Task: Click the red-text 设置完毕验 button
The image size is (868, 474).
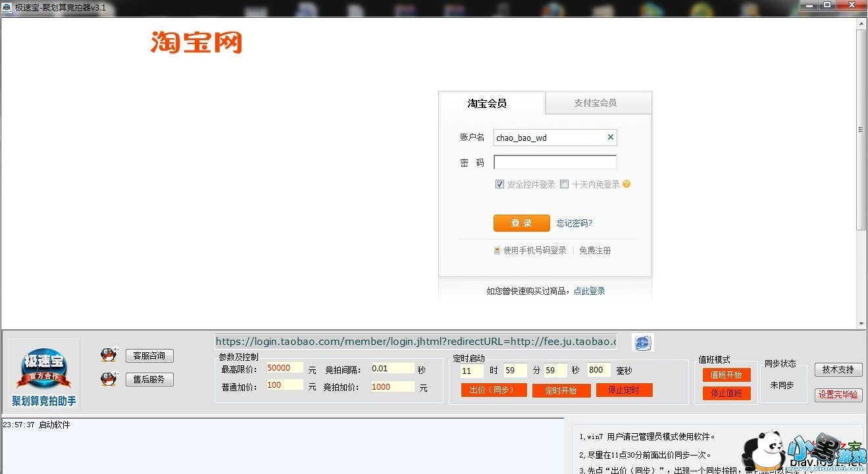Action: tap(838, 394)
